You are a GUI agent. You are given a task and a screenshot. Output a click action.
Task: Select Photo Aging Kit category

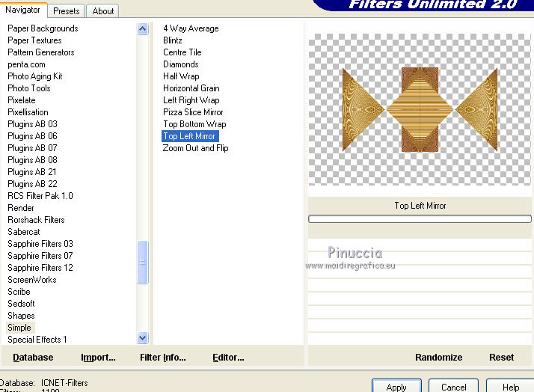tap(35, 76)
